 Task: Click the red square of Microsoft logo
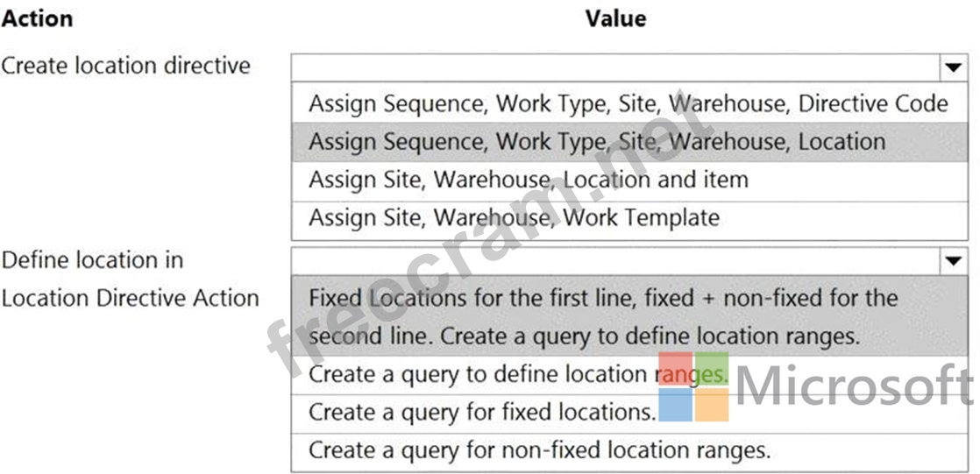coord(676,370)
